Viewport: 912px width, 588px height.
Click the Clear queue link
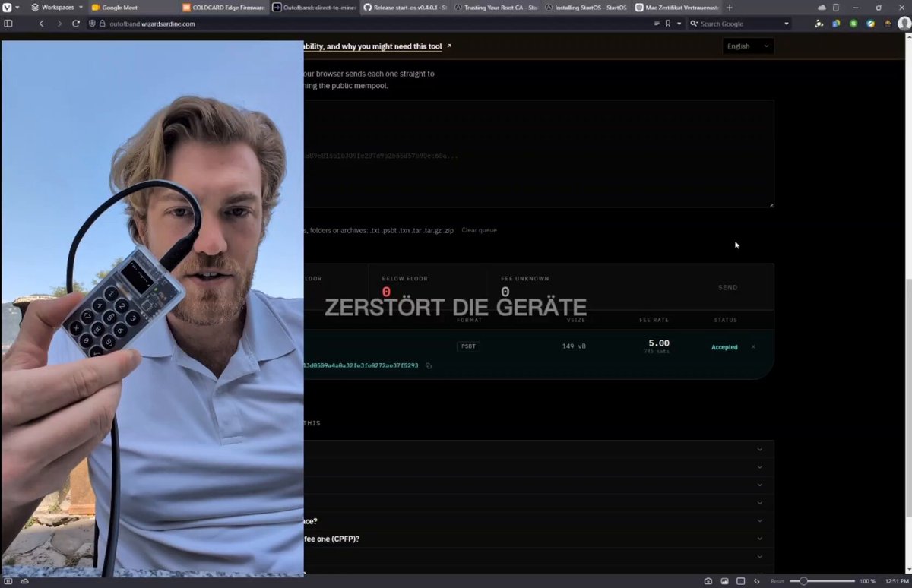click(480, 230)
